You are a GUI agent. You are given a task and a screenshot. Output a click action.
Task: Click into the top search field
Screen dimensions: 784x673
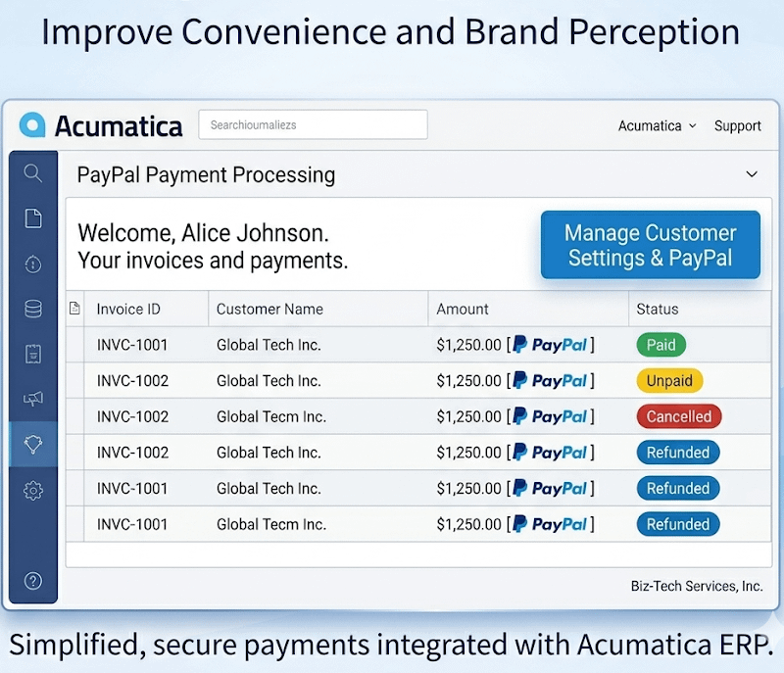tap(313, 125)
